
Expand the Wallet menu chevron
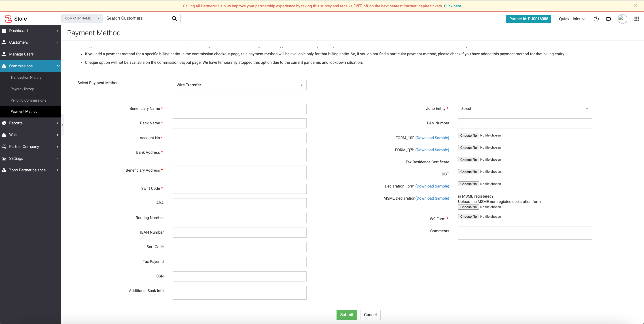[57, 135]
